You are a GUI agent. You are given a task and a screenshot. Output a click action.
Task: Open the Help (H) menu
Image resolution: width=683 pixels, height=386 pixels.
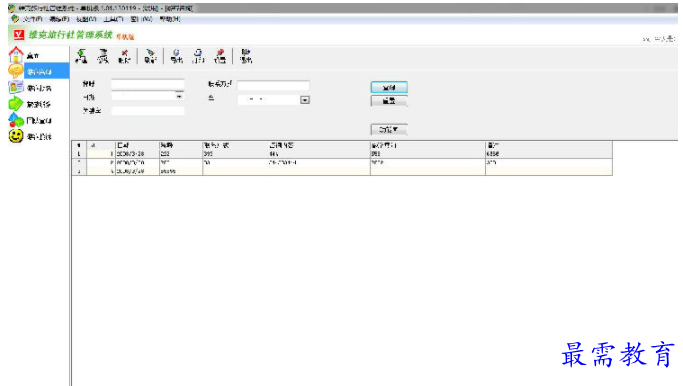coord(169,19)
